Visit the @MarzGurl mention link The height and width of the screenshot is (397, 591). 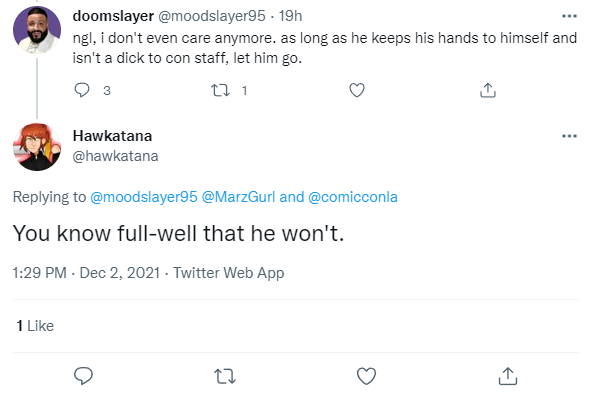(238, 197)
